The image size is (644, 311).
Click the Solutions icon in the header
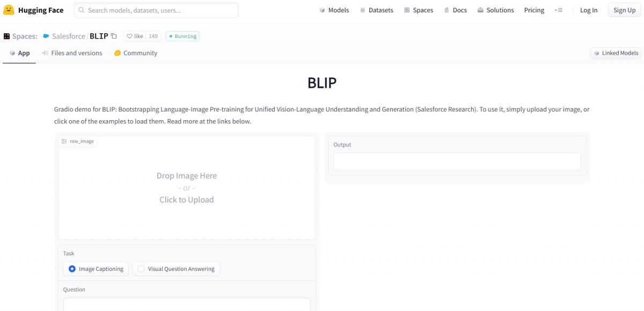[480, 10]
